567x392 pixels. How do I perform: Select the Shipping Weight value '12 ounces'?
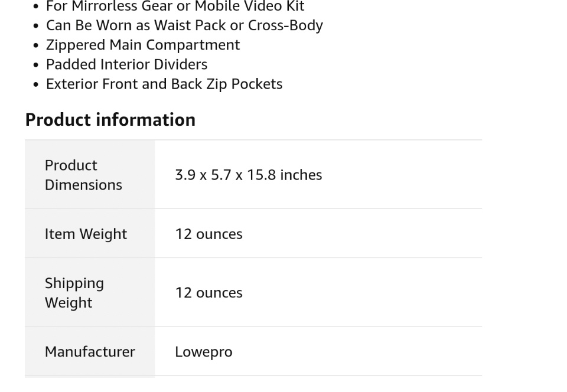coord(208,293)
